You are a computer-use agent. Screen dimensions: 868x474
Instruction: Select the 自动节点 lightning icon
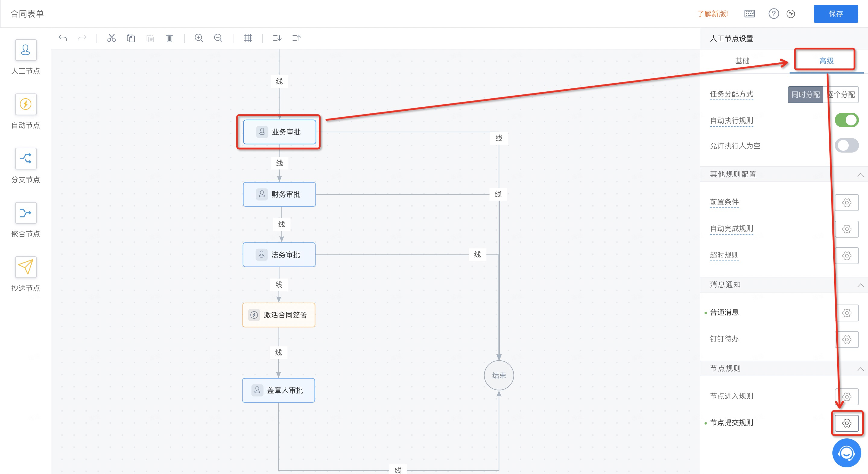point(26,104)
